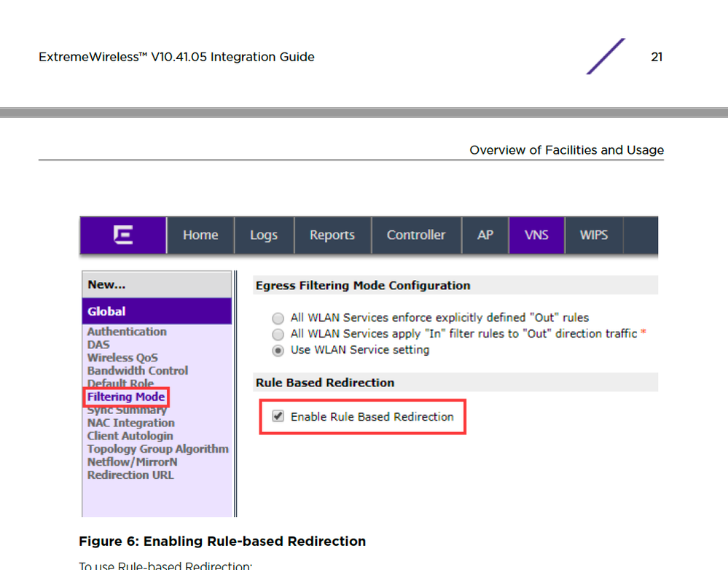
Task: Click the ExtremeWireless Integration Guide title
Action: click(x=176, y=57)
